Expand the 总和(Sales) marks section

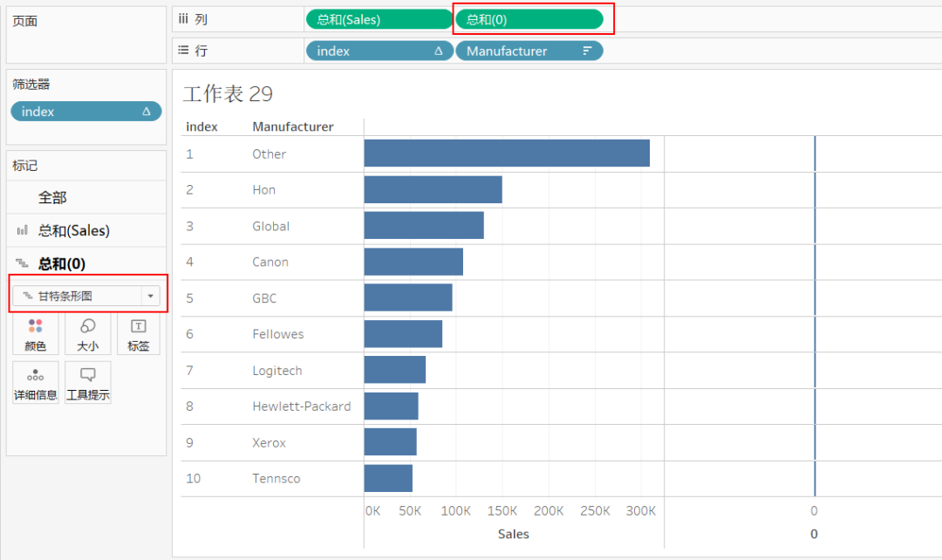click(74, 231)
